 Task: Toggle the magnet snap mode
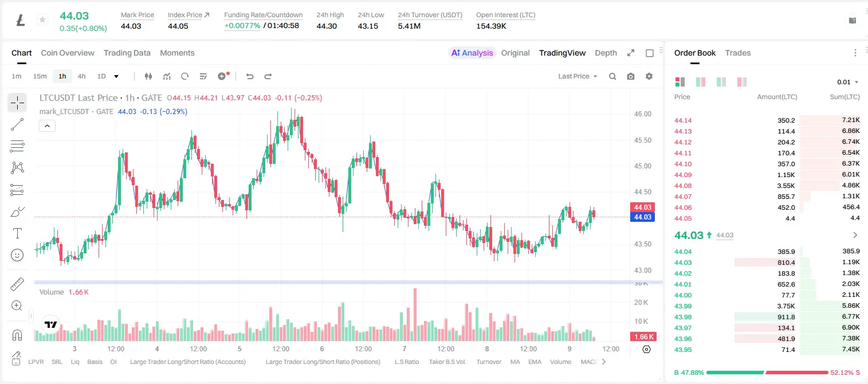click(x=17, y=335)
